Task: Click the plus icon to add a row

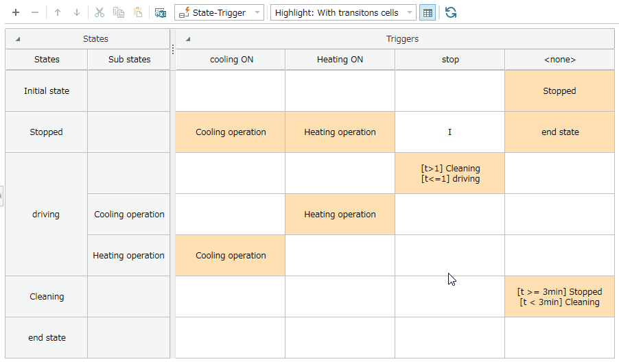Action: 16,12
